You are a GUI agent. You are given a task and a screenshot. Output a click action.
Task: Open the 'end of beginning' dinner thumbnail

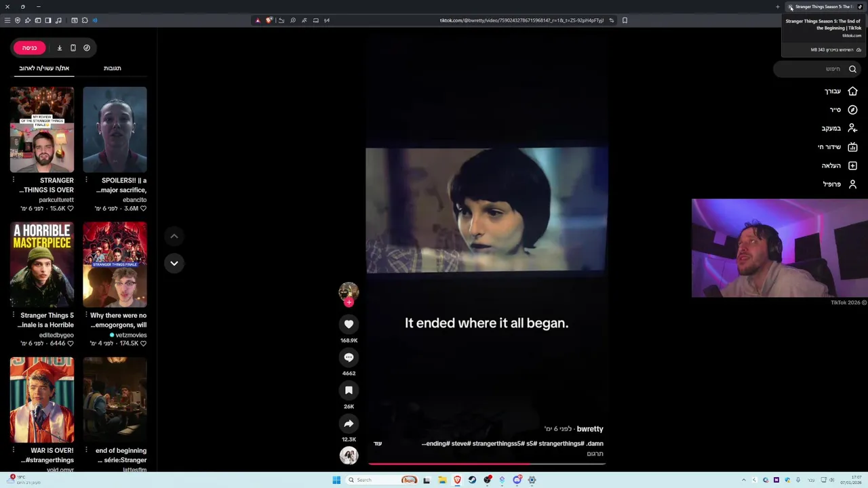click(x=115, y=400)
